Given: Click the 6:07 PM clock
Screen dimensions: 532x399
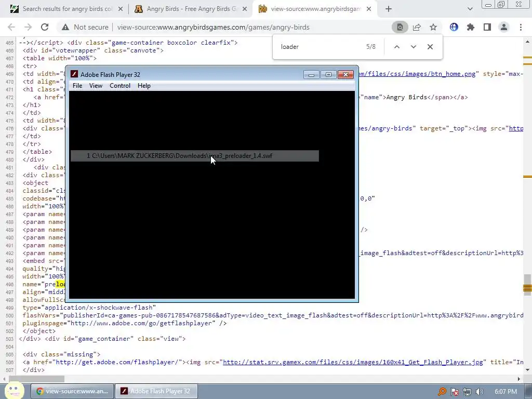Looking at the screenshot, I should pos(506,392).
